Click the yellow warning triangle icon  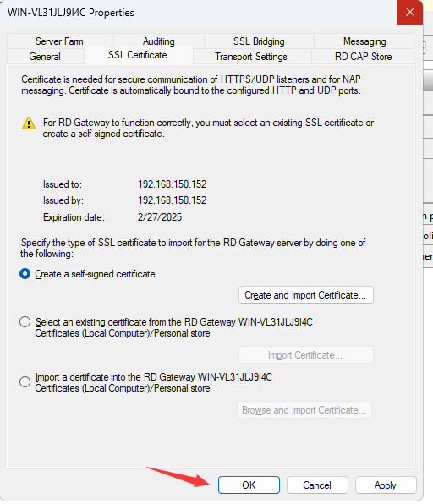29,123
